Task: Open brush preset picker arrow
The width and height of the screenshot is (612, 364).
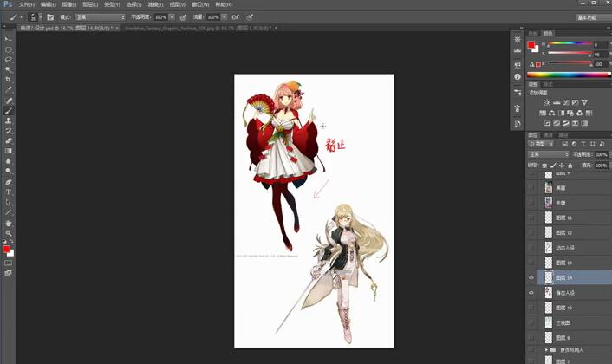Action: click(x=40, y=17)
